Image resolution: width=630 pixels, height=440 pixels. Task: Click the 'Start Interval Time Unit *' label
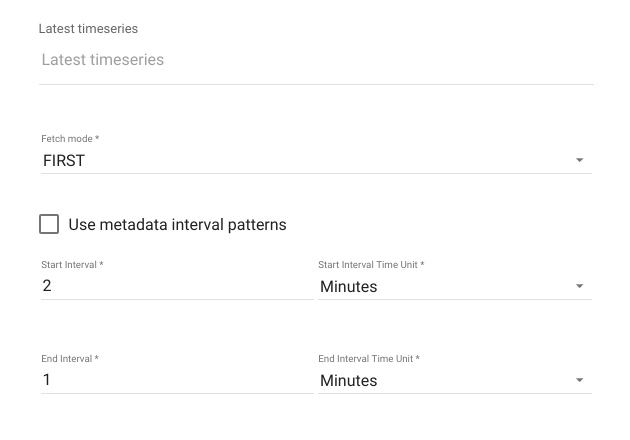click(x=371, y=265)
